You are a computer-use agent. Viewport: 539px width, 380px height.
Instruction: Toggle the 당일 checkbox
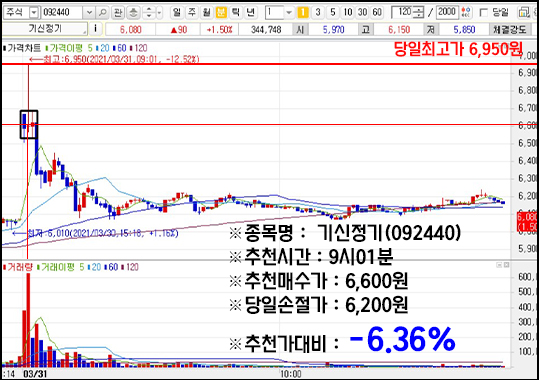483,13
